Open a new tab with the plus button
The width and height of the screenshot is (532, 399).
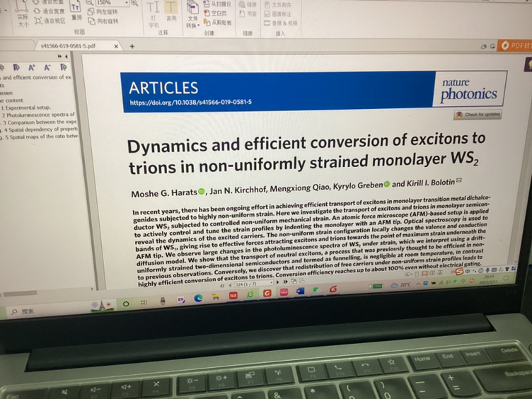pyautogui.click(x=132, y=46)
